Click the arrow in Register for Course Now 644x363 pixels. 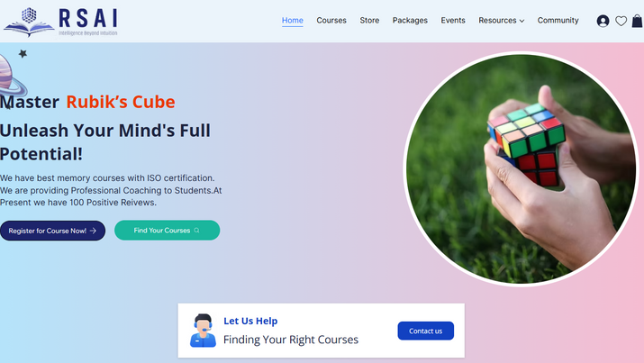click(x=93, y=231)
